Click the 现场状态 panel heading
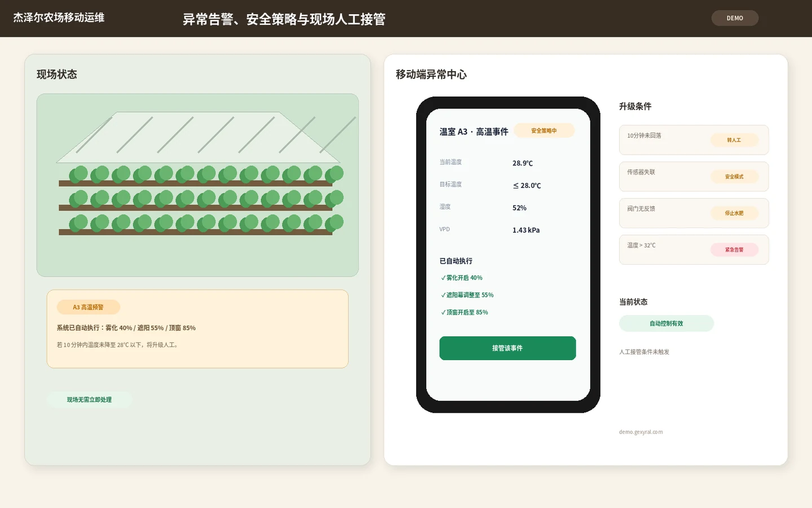The width and height of the screenshot is (812, 508). pyautogui.click(x=57, y=75)
